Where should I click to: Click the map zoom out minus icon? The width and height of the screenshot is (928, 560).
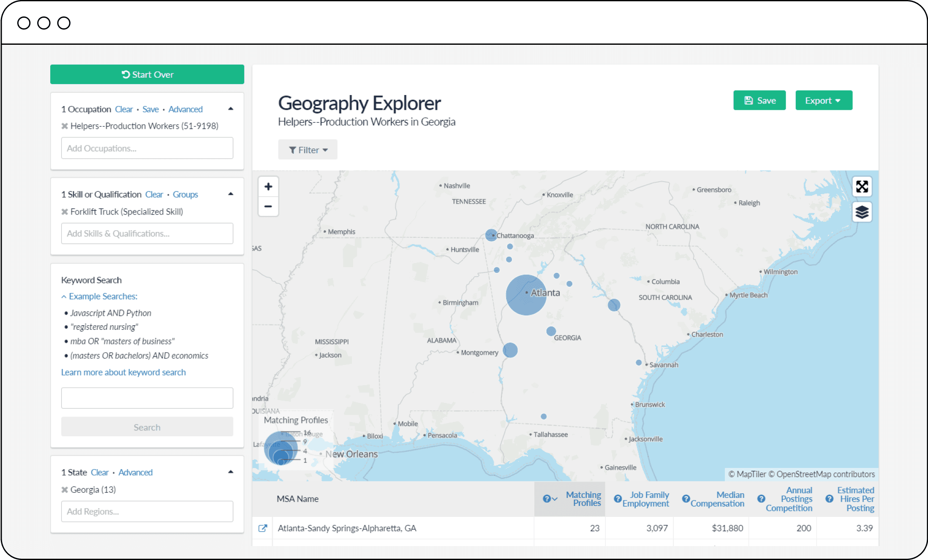coord(268,207)
